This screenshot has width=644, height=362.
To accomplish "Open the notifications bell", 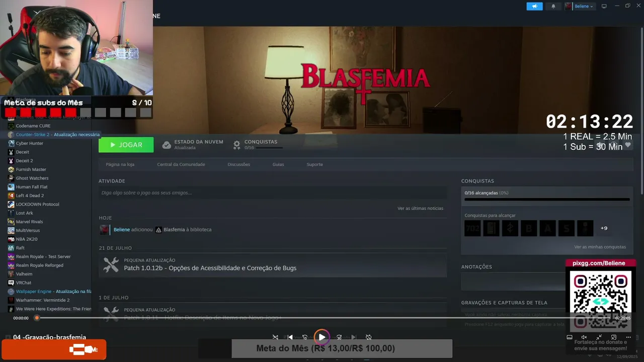I will click(x=553, y=6).
